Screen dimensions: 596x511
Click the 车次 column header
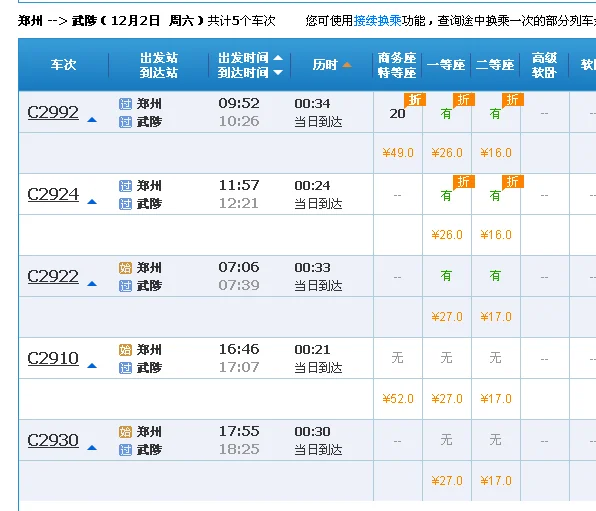click(x=63, y=65)
